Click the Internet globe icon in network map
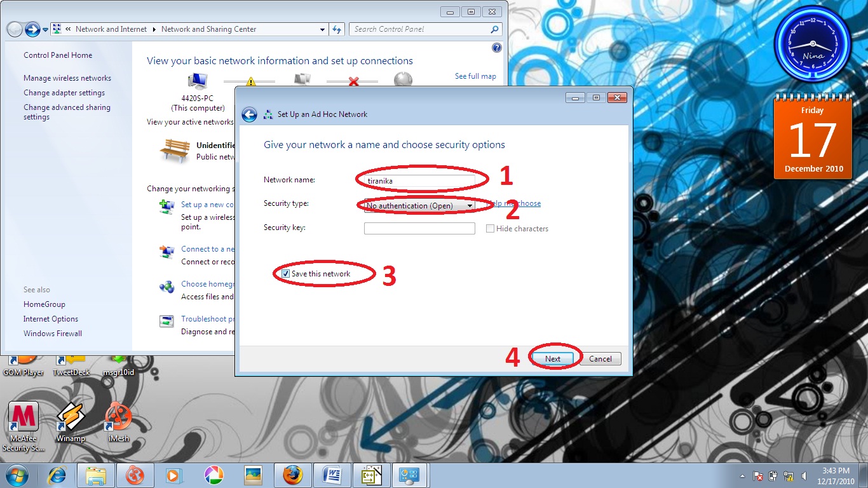The image size is (868, 488). pos(403,79)
